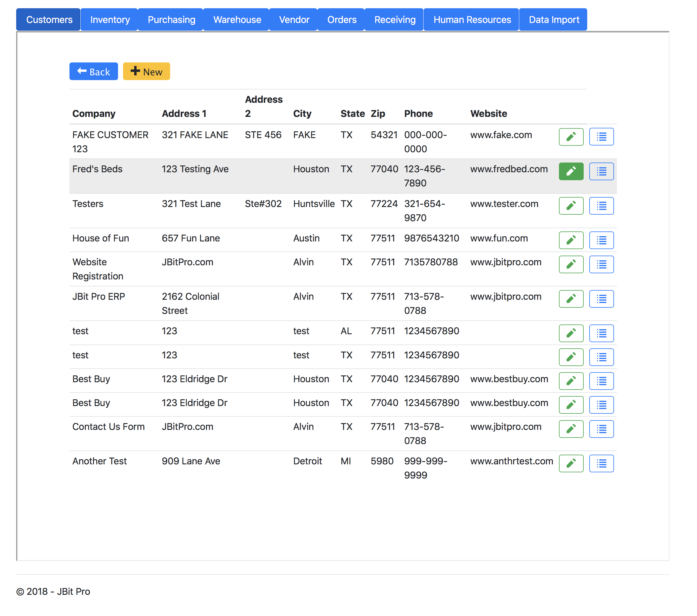
Task: Select the www.fredbed.com website cell
Action: pos(509,169)
